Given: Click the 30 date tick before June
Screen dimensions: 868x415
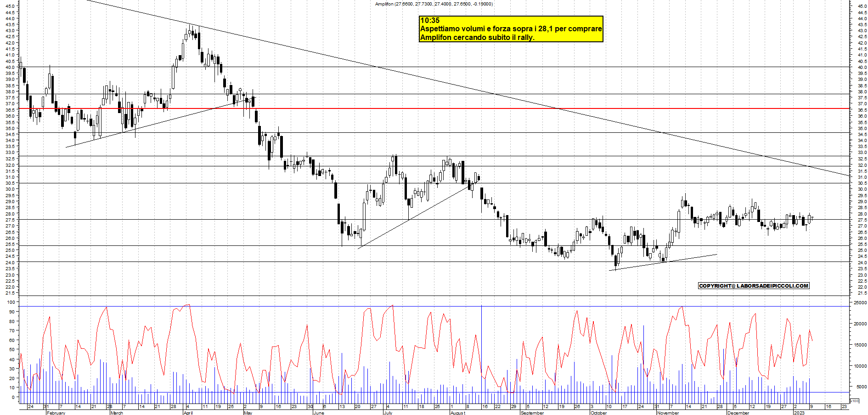Looking at the screenshot, I should tap(310, 406).
